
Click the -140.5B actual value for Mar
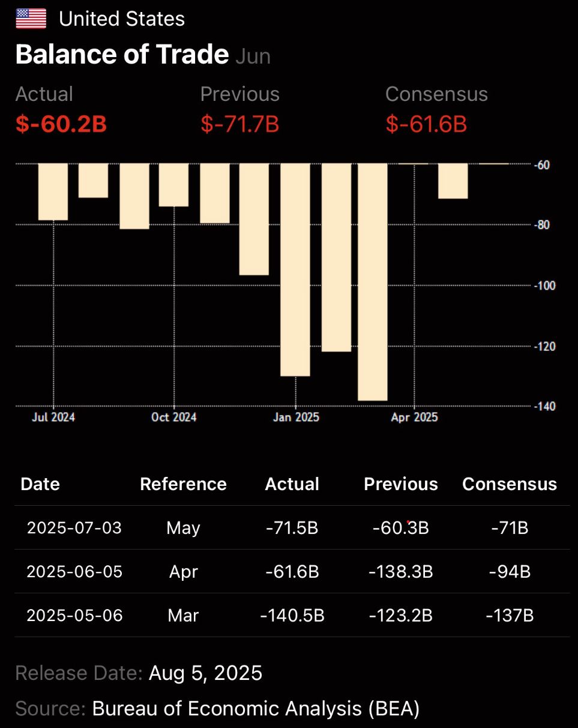pyautogui.click(x=292, y=615)
